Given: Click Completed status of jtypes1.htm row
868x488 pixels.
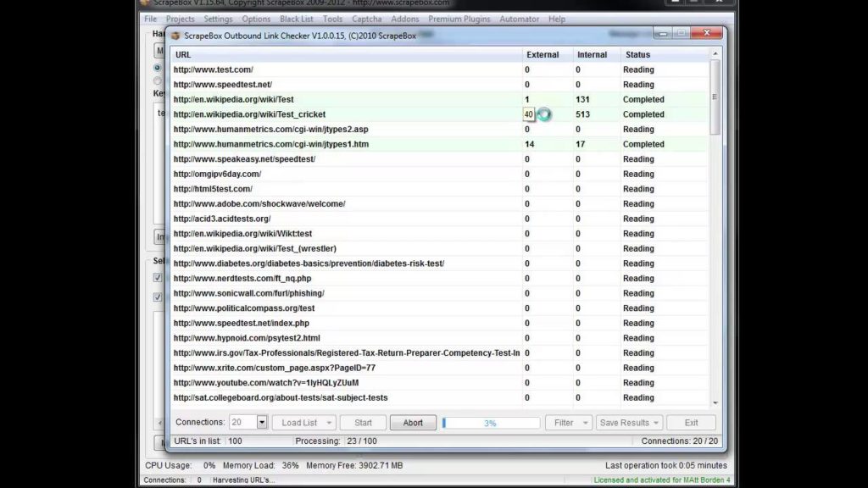Looking at the screenshot, I should pos(643,144).
